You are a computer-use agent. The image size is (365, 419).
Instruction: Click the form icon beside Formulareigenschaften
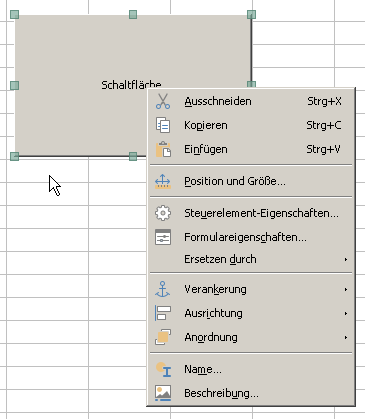(x=163, y=237)
